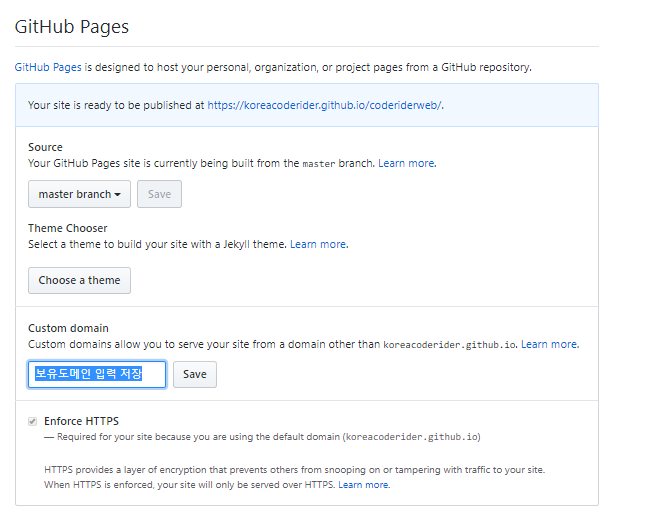The height and width of the screenshot is (525, 648).
Task: Click the disabled Save button next to master branch
Action: click(x=160, y=194)
